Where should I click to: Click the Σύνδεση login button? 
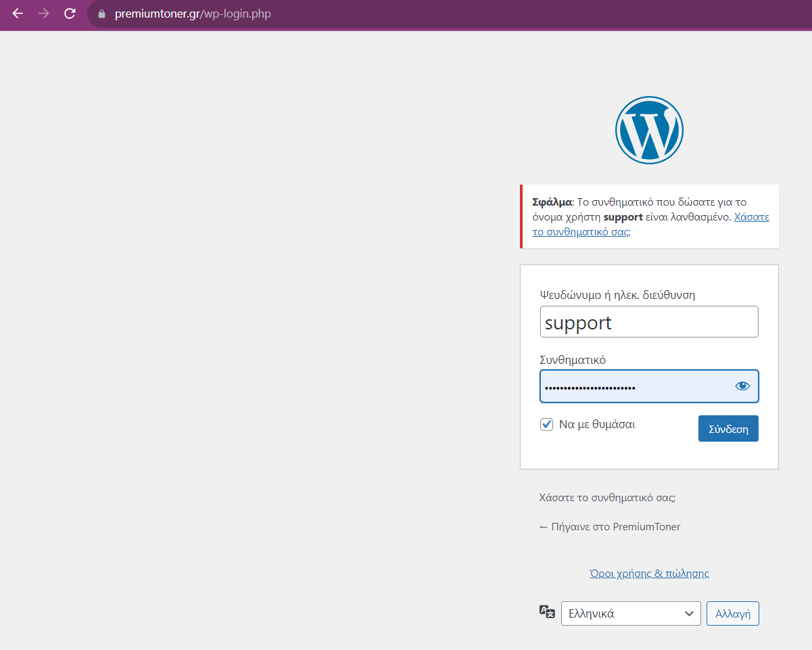pyautogui.click(x=728, y=429)
